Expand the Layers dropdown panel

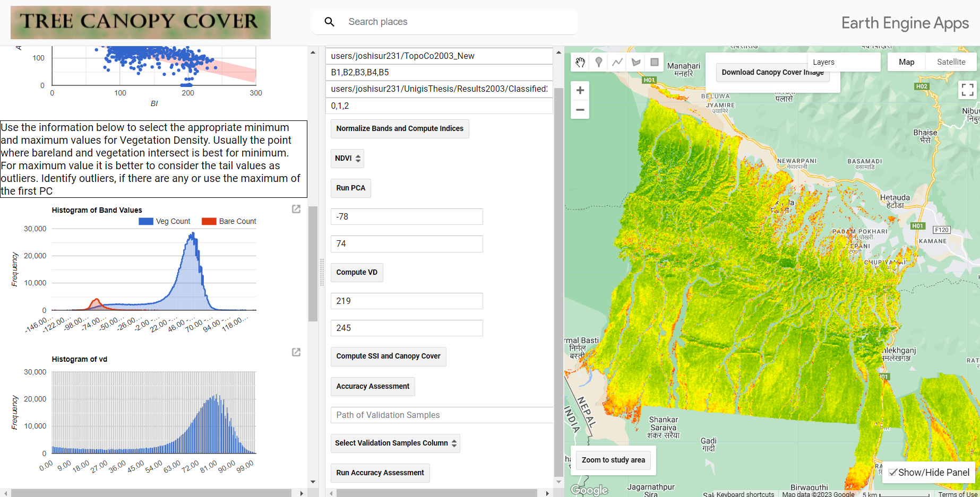click(x=844, y=62)
